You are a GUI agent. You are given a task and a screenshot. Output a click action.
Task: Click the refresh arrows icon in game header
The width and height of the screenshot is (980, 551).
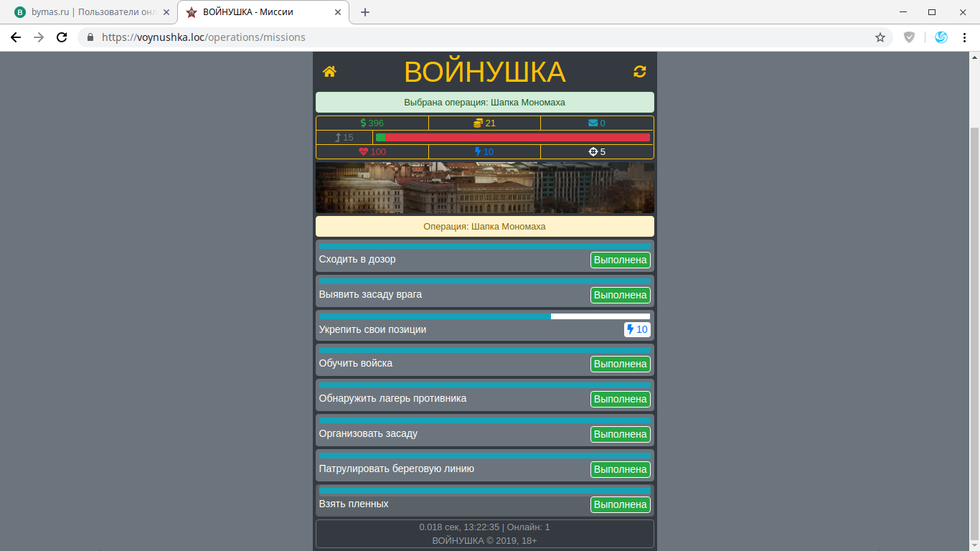[x=639, y=71]
